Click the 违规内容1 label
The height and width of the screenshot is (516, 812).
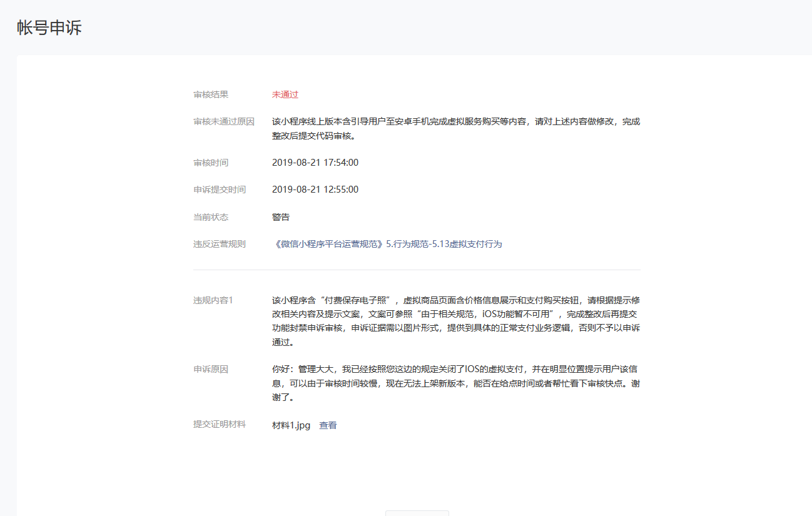213,300
